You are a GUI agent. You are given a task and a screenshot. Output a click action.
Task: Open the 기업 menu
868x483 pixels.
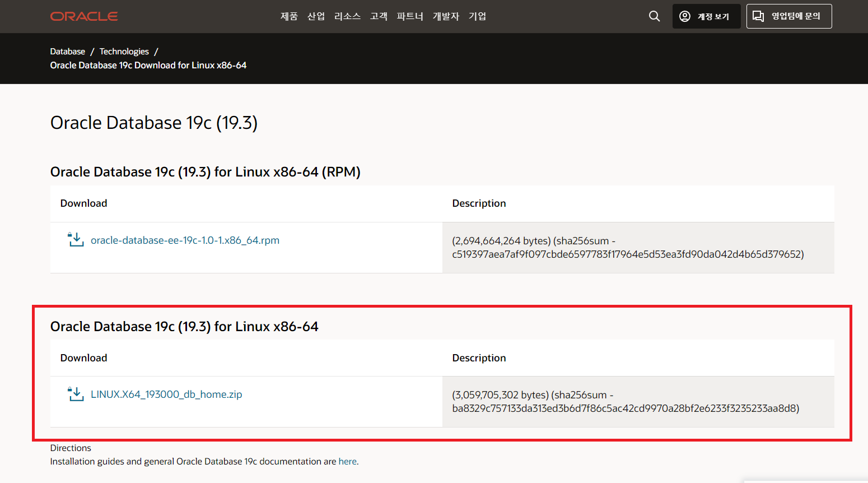pos(477,16)
